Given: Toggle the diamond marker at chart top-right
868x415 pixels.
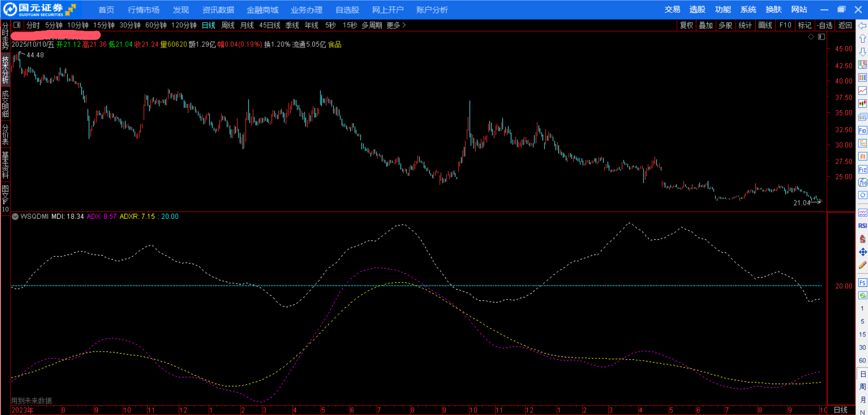Looking at the screenshot, I should point(811,37).
